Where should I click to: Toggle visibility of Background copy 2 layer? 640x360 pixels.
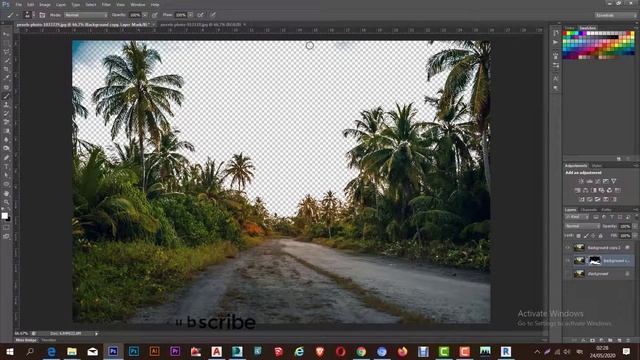pos(567,247)
